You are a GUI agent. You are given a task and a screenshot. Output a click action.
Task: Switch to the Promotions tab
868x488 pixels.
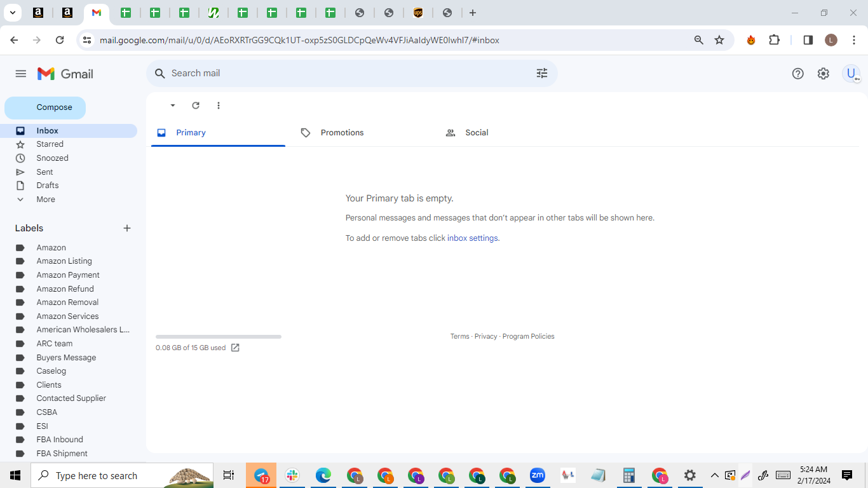point(362,133)
